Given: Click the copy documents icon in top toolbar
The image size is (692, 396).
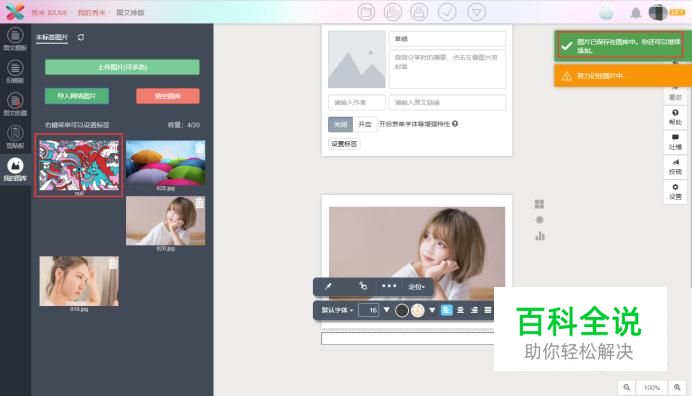Looking at the screenshot, I should [x=392, y=12].
